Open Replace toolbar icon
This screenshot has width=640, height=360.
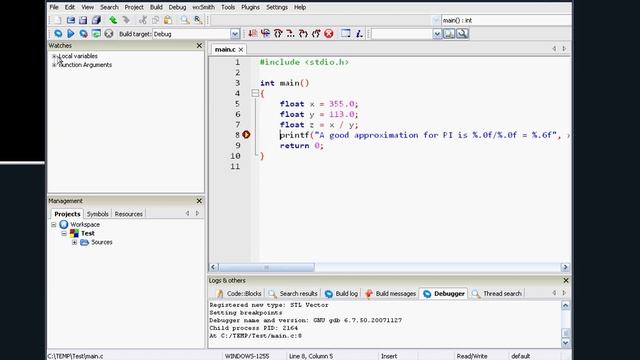pos(198,20)
